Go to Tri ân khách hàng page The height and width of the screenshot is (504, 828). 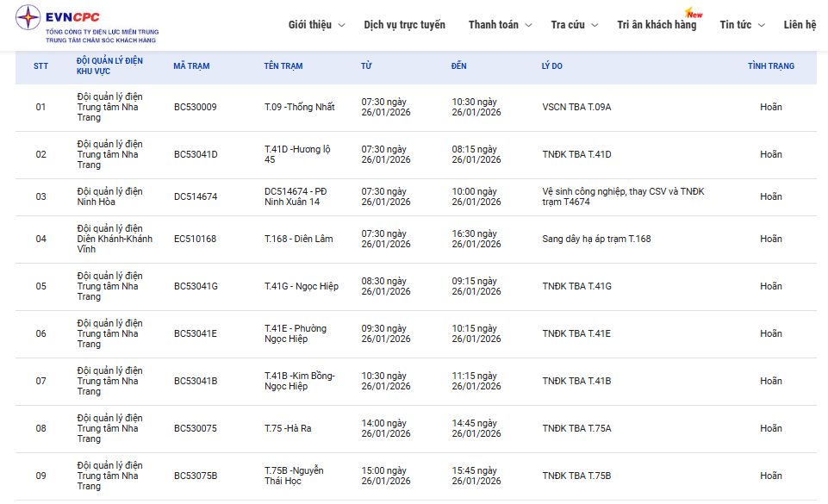(x=656, y=25)
